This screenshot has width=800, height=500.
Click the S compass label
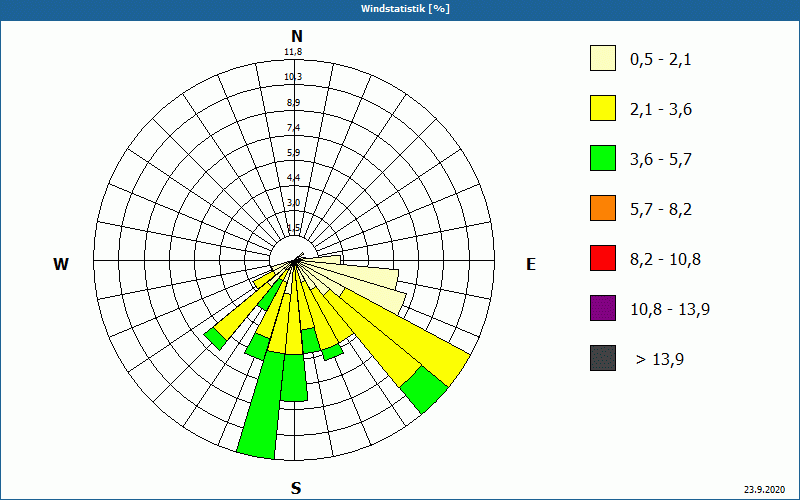pos(296,488)
